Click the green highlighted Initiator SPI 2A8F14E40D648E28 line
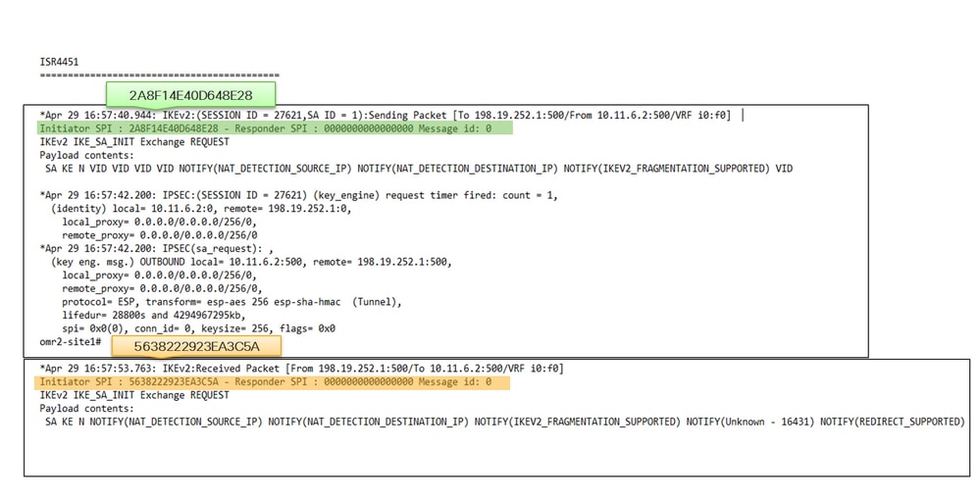Image resolution: width=980 pixels, height=500 pixels. tap(274, 128)
